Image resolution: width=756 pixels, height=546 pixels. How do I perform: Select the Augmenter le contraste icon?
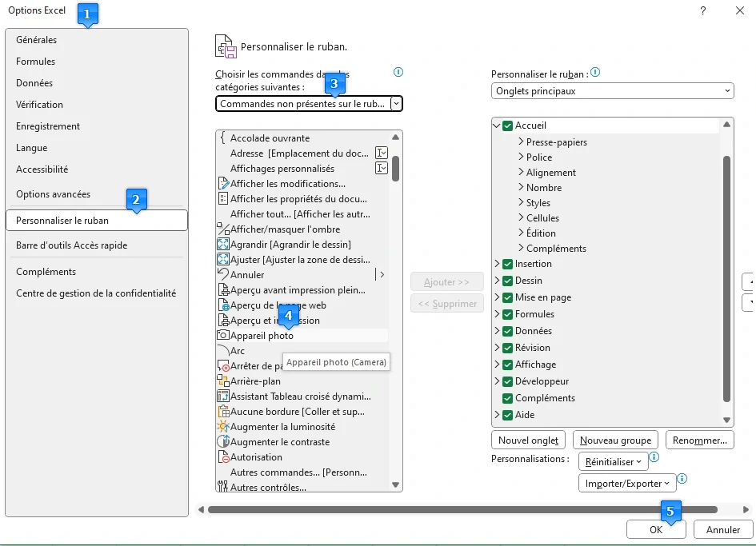click(224, 442)
